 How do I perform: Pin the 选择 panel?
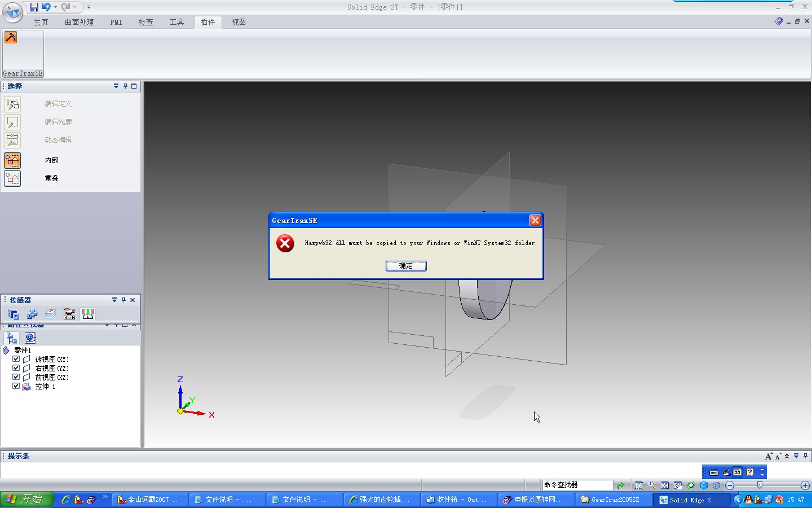pos(125,86)
